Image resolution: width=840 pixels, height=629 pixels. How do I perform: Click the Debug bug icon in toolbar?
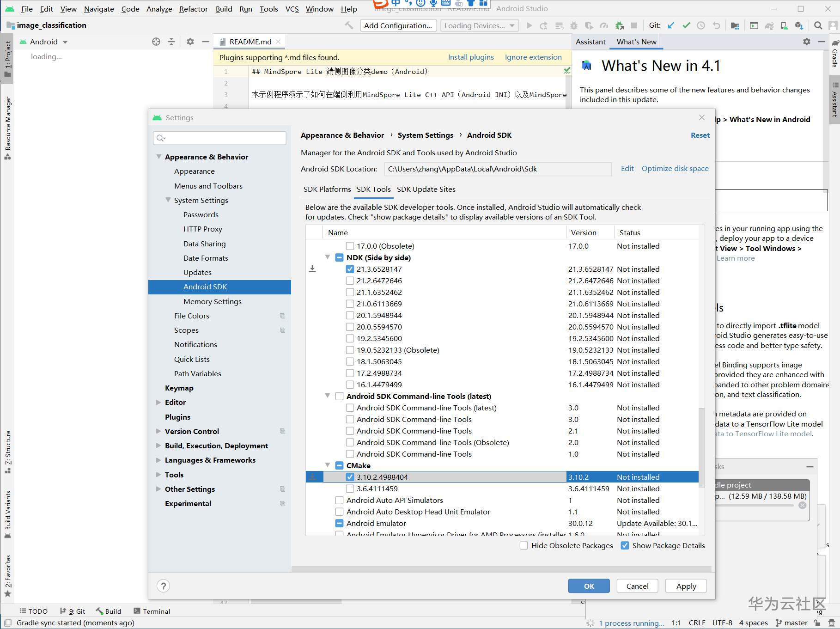574,25
